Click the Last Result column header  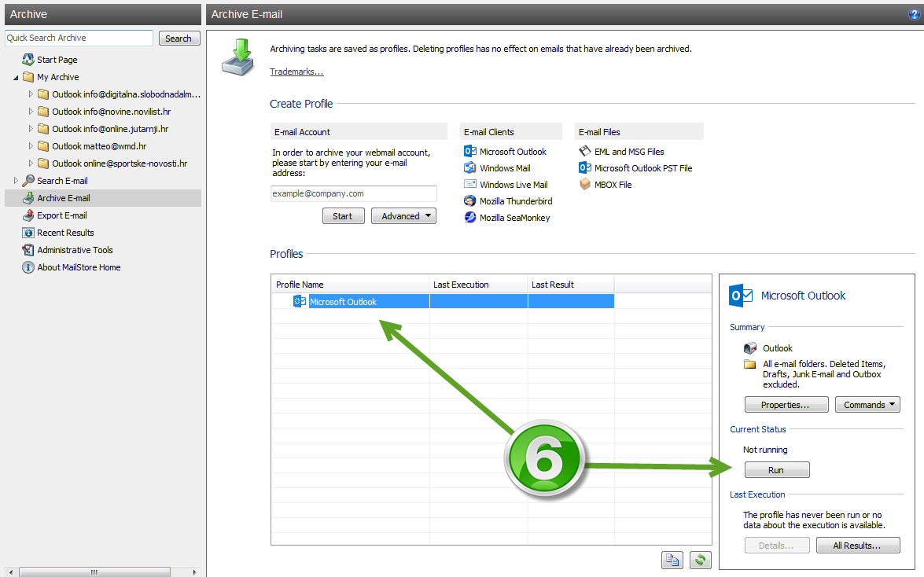click(x=570, y=284)
